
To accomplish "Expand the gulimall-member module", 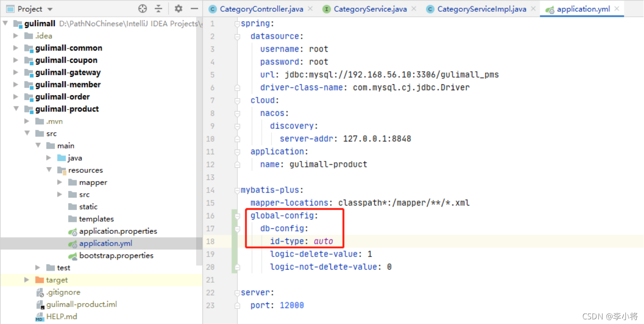I will pos(16,85).
